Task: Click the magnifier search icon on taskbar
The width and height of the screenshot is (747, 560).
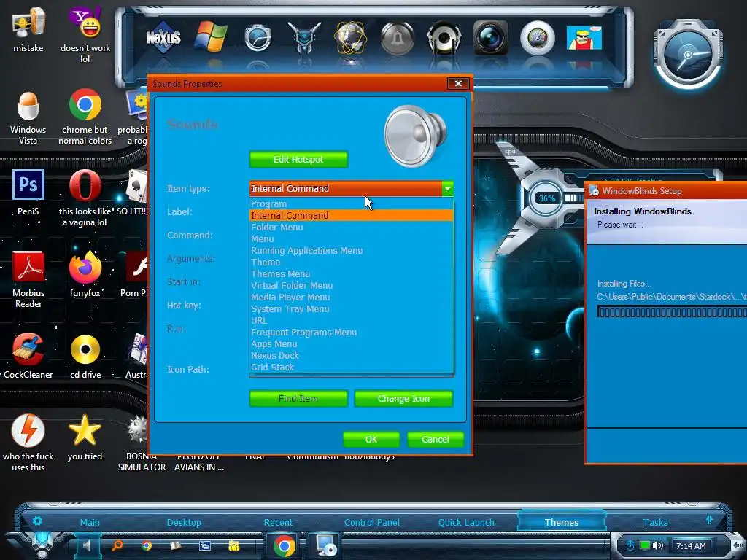Action: pyautogui.click(x=117, y=545)
